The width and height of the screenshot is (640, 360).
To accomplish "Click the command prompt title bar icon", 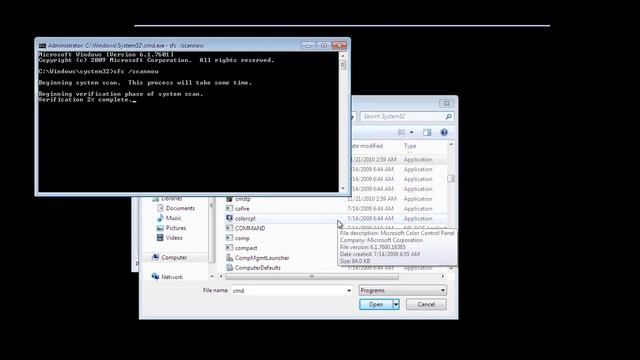I will (42, 46).
